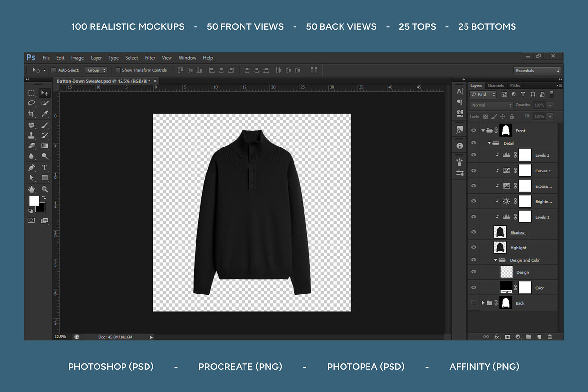Select the Eraser tool
588x392 pixels.
32,146
